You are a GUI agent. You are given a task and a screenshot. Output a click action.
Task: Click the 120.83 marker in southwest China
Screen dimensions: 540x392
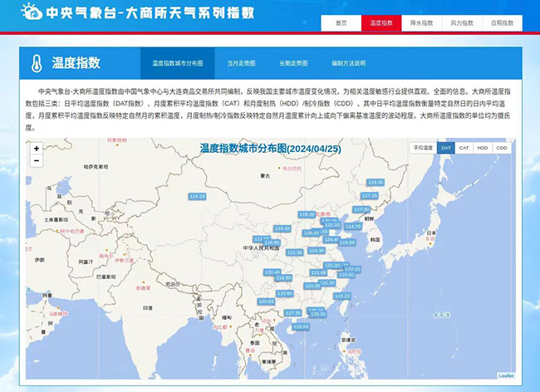click(266, 301)
